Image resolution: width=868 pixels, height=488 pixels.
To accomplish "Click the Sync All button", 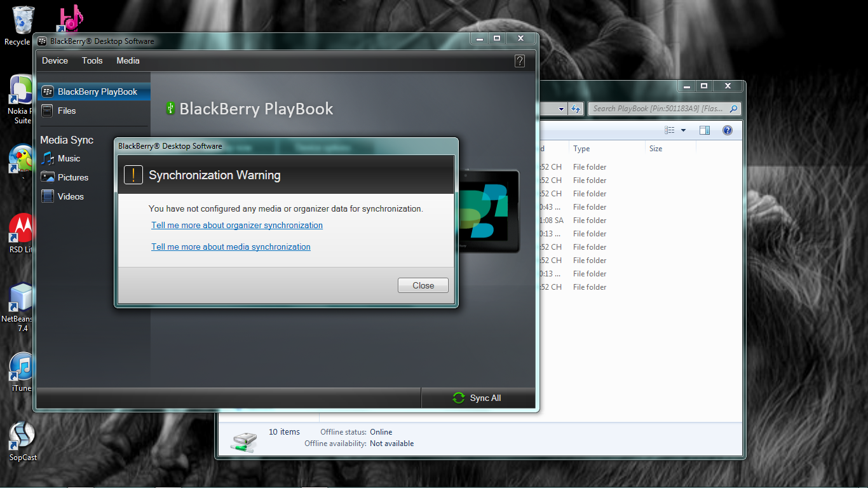I will pos(477,398).
